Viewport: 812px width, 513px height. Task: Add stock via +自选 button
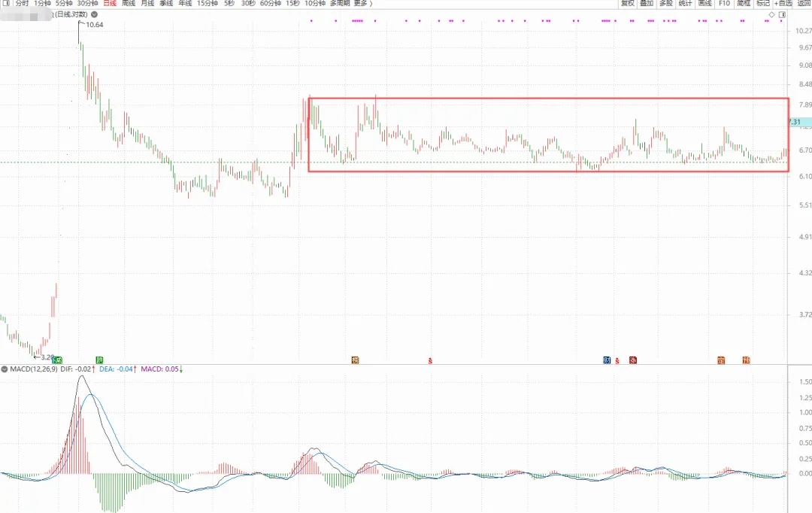(x=783, y=3)
